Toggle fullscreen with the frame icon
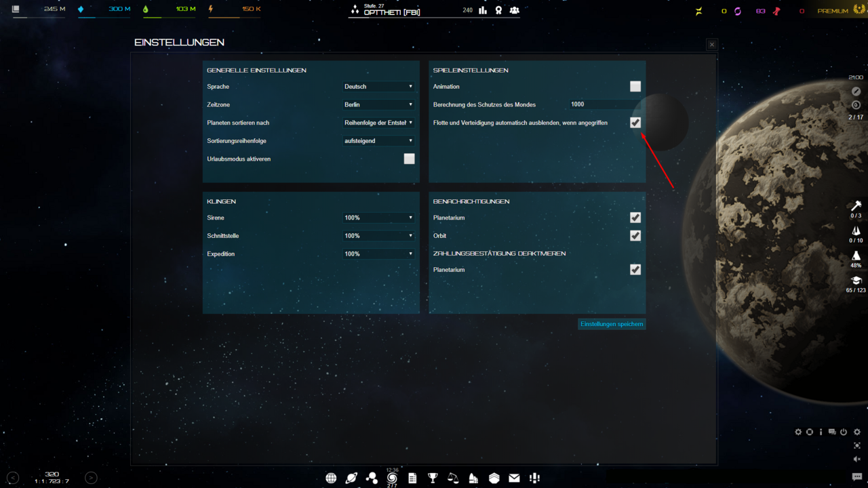Image resolution: width=868 pixels, height=488 pixels. [x=857, y=445]
